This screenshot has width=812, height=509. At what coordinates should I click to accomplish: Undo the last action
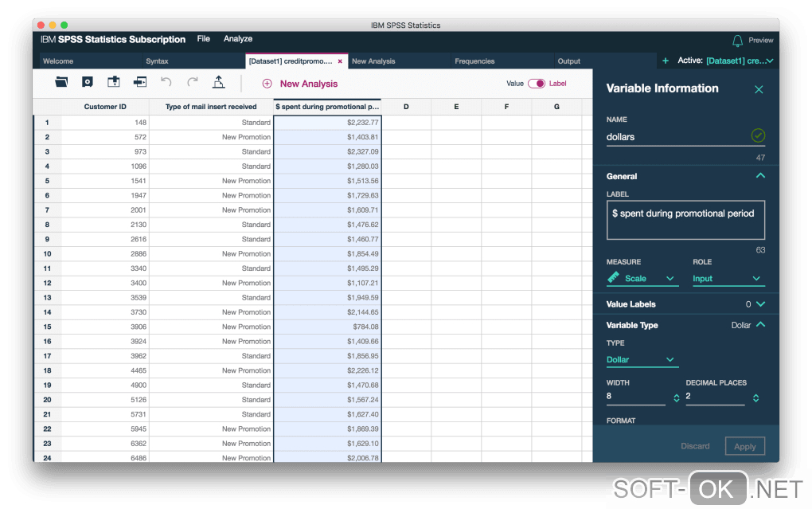166,82
